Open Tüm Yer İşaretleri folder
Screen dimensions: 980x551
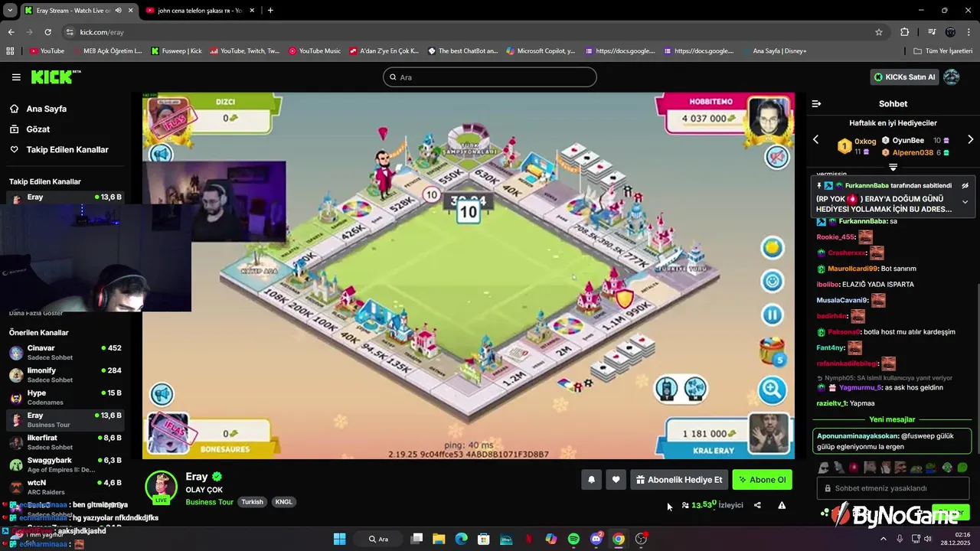tap(943, 51)
